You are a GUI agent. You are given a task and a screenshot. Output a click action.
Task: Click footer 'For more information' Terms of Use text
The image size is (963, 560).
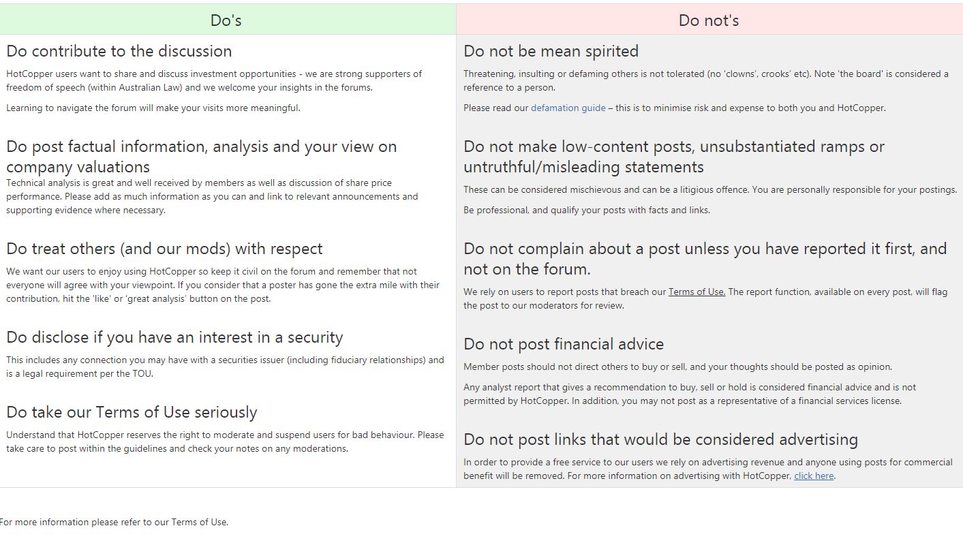click(114, 522)
